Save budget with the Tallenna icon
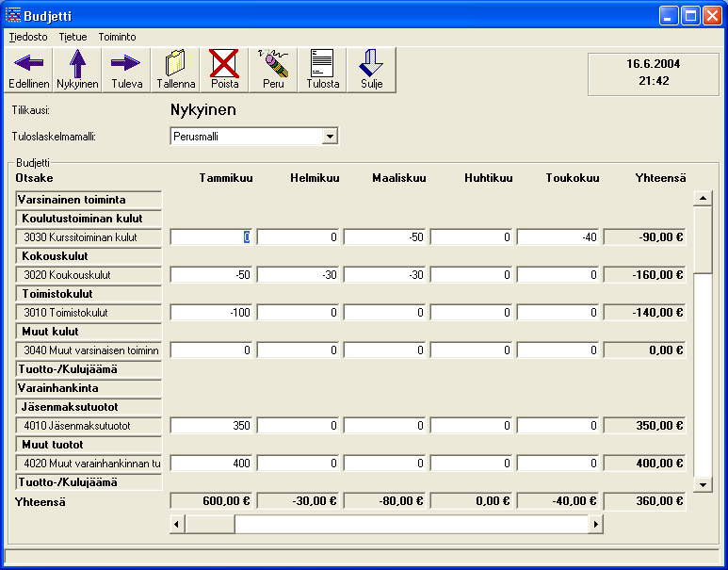 [175, 70]
